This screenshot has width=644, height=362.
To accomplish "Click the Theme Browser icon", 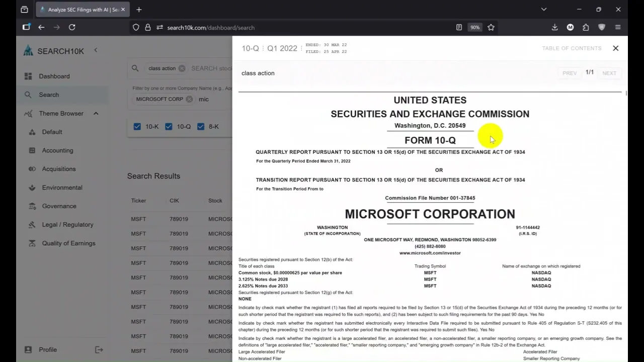I will click(28, 114).
